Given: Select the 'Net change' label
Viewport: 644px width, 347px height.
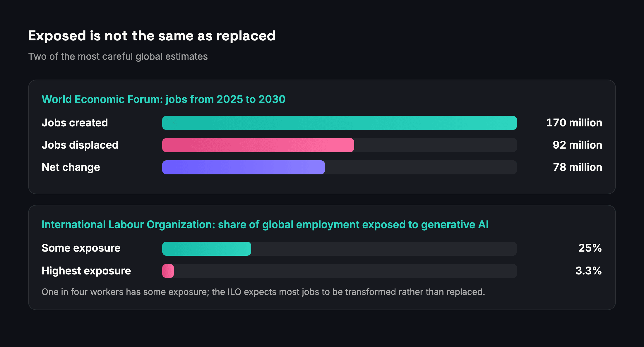Looking at the screenshot, I should click(x=71, y=167).
